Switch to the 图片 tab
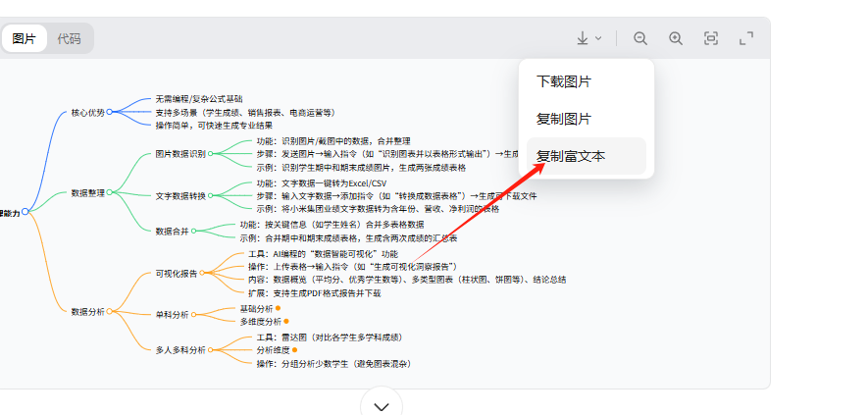 click(24, 39)
